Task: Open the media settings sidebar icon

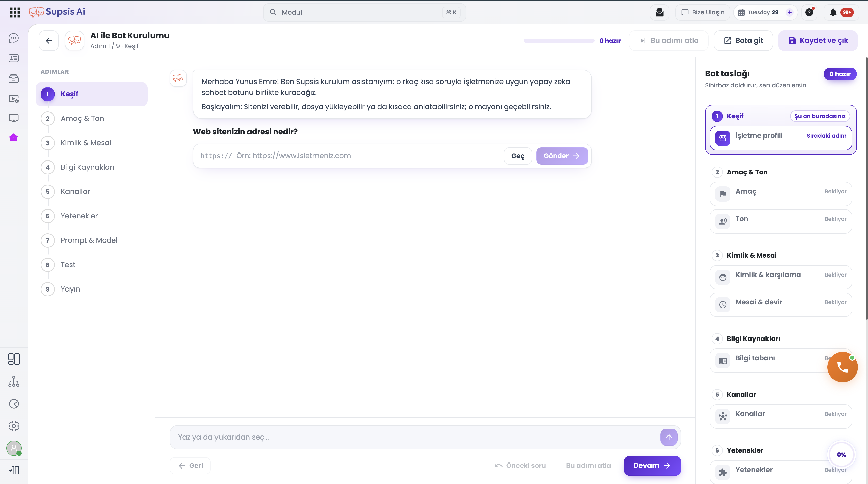Action: 13,99
